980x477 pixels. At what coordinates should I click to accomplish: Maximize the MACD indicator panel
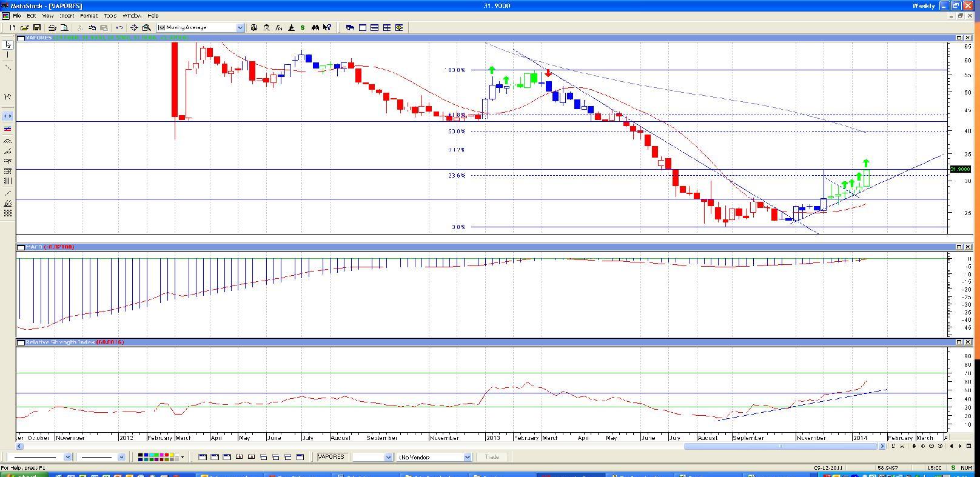[x=959, y=247]
